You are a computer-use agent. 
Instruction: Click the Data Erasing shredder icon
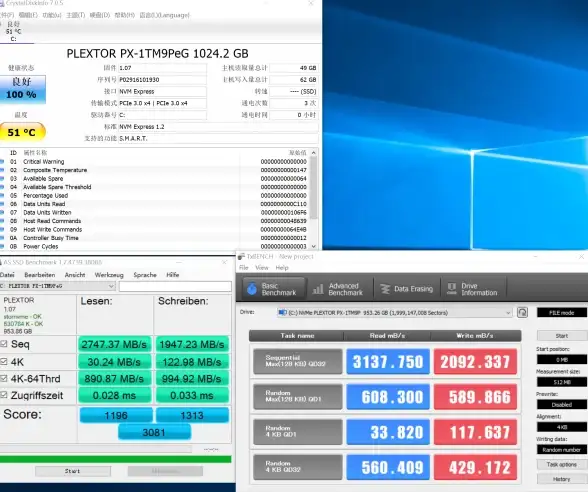click(385, 289)
